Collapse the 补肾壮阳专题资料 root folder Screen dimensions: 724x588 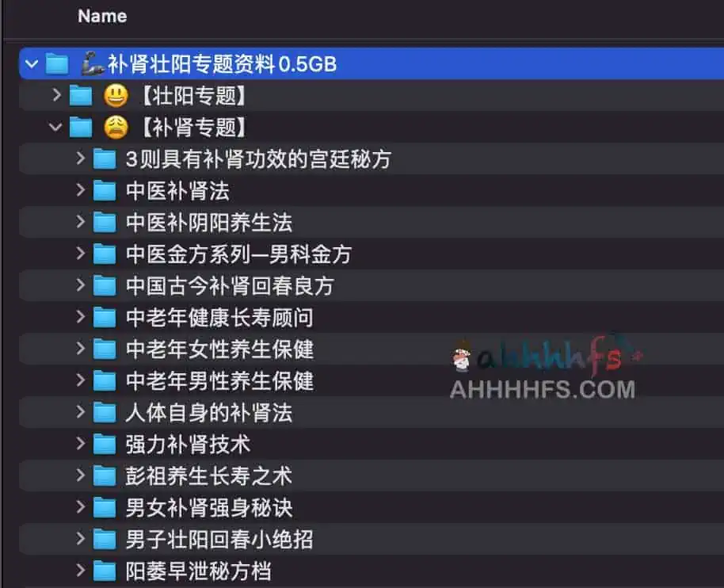[32, 63]
